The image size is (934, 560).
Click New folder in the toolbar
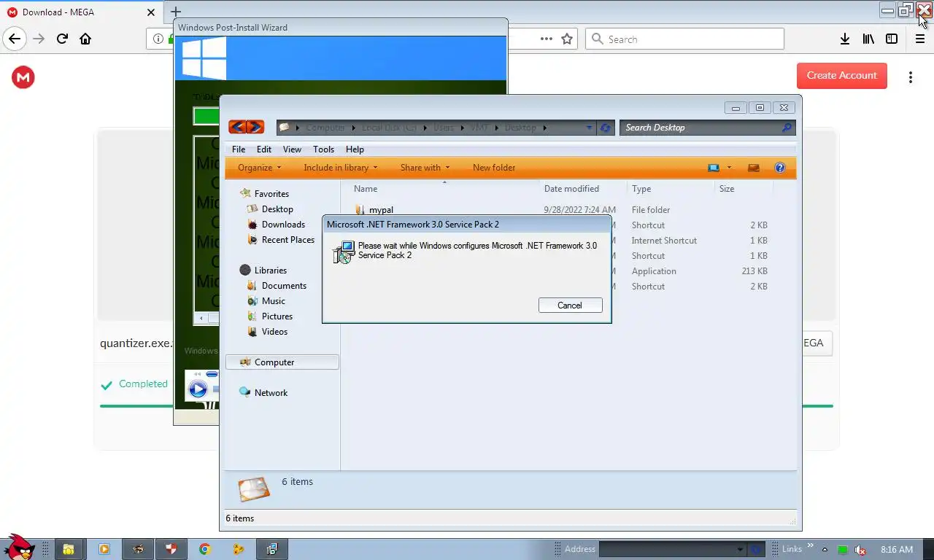(494, 168)
